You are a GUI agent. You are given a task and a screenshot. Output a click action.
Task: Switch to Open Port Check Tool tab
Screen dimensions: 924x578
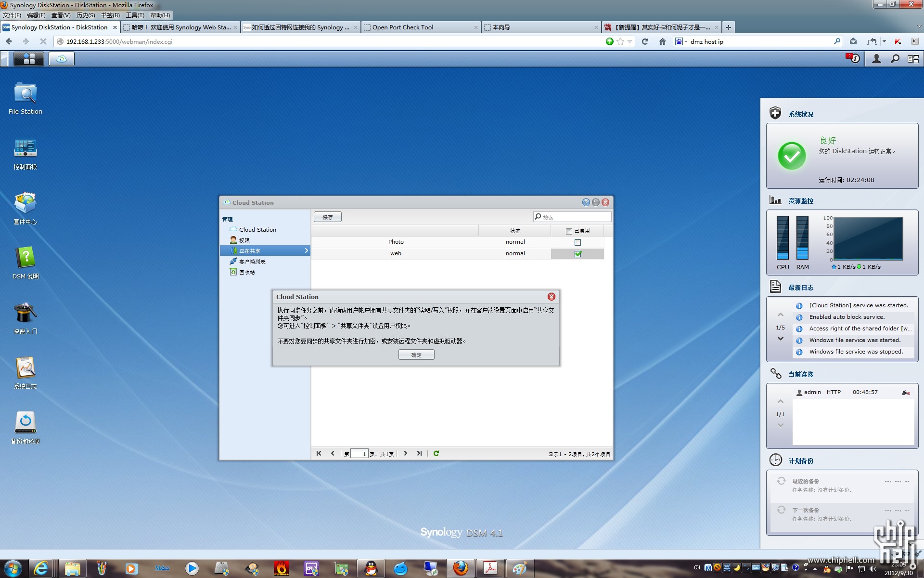(x=420, y=27)
